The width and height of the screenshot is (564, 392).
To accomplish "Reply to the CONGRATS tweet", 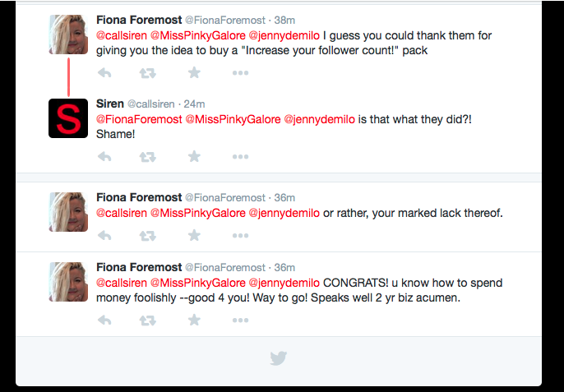I will [104, 320].
